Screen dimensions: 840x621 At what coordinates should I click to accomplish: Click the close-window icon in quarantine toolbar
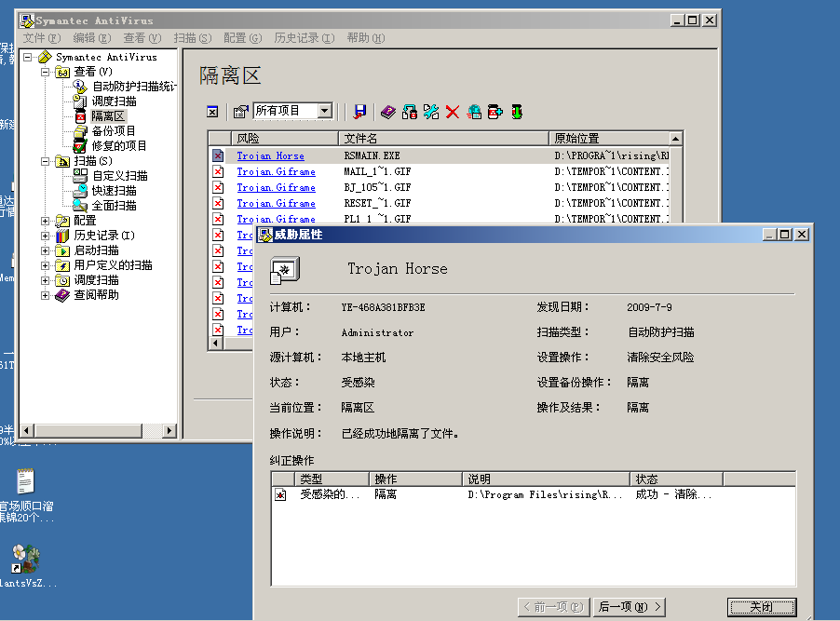pyautogui.click(x=212, y=112)
